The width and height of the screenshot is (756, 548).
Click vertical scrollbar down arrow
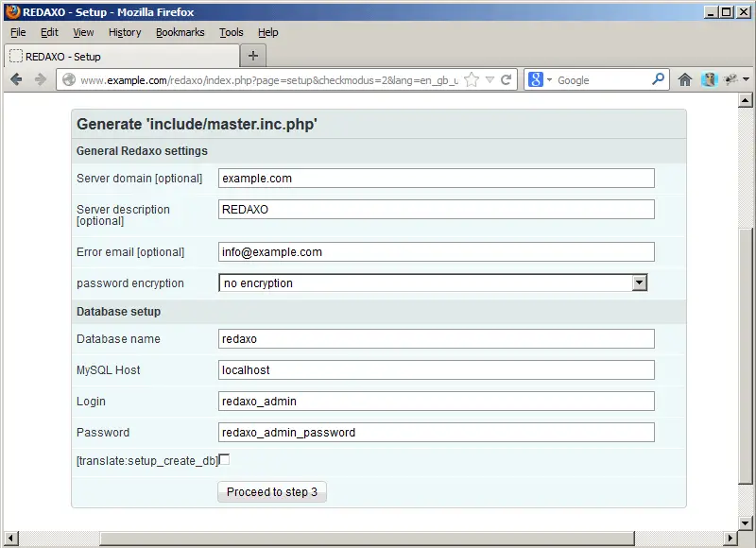tap(745, 522)
